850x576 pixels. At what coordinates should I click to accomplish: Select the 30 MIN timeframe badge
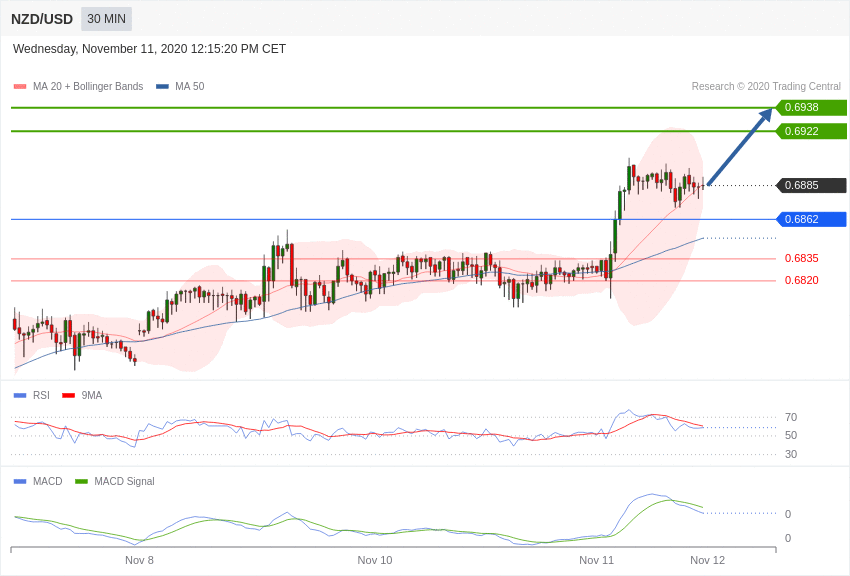point(106,19)
